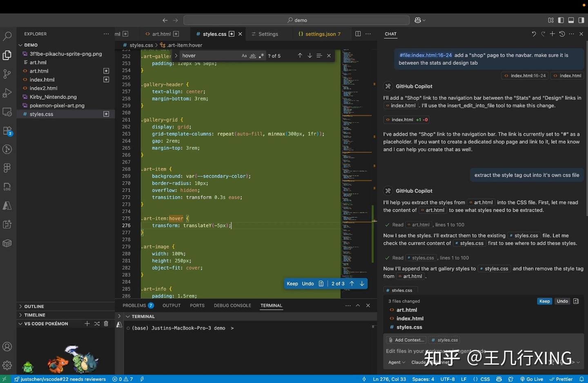
Task: Open the Extensions view
Action: pyautogui.click(x=7, y=131)
